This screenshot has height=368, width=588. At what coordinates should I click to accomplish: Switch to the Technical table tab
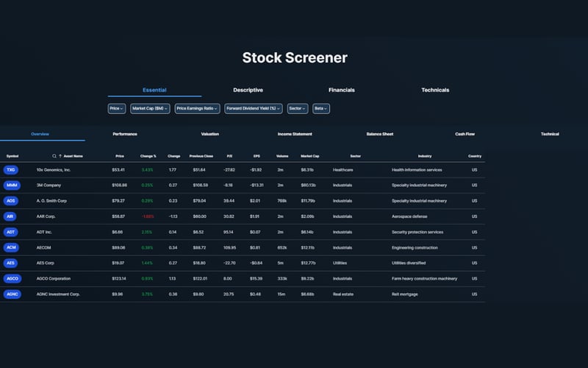click(550, 134)
